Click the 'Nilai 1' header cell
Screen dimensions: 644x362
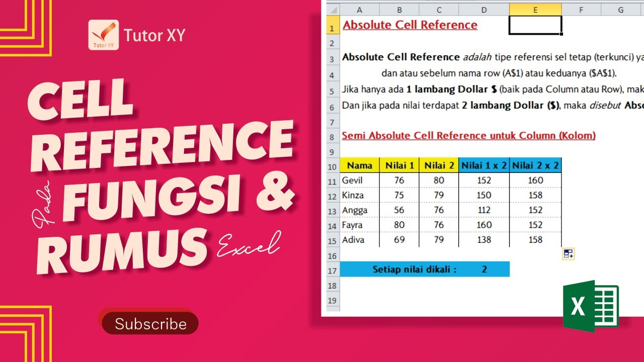(x=399, y=165)
